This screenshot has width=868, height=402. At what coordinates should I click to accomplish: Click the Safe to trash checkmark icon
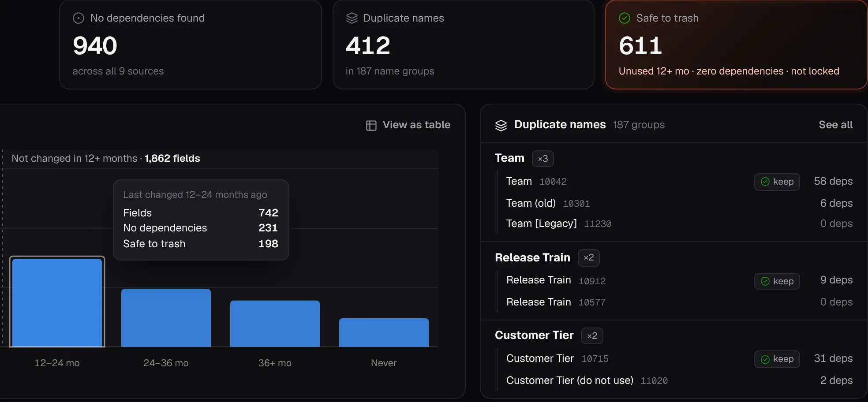625,18
